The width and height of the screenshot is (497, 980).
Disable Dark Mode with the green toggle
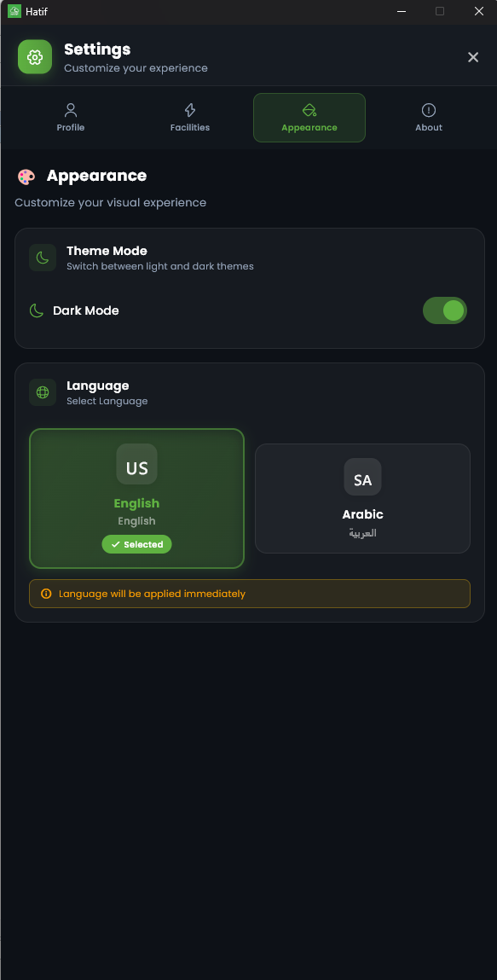(444, 310)
